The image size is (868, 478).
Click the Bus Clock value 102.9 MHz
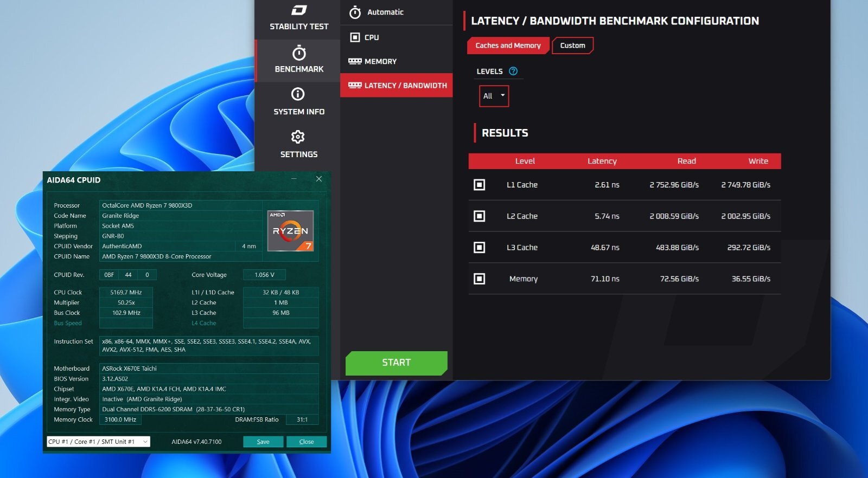126,313
